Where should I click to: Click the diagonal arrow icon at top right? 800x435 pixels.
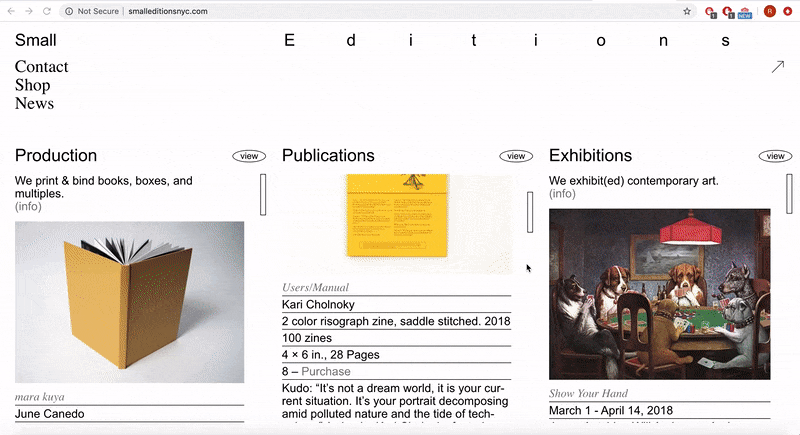click(778, 67)
